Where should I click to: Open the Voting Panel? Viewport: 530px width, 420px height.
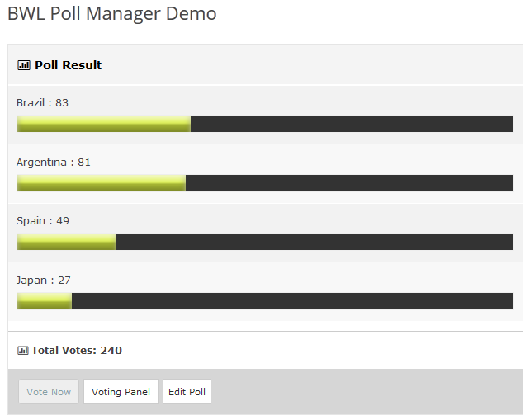[121, 392]
